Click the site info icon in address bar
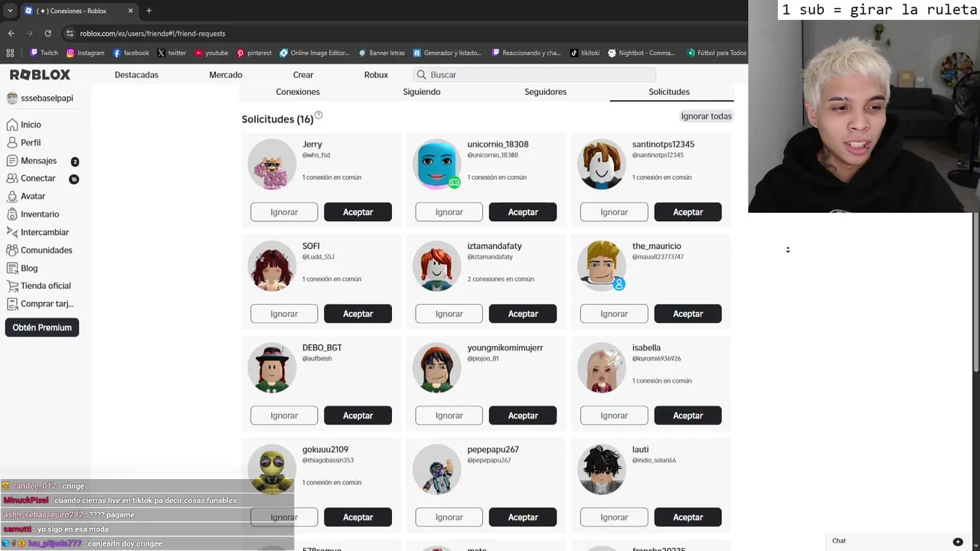The width and height of the screenshot is (980, 551). [x=70, y=34]
